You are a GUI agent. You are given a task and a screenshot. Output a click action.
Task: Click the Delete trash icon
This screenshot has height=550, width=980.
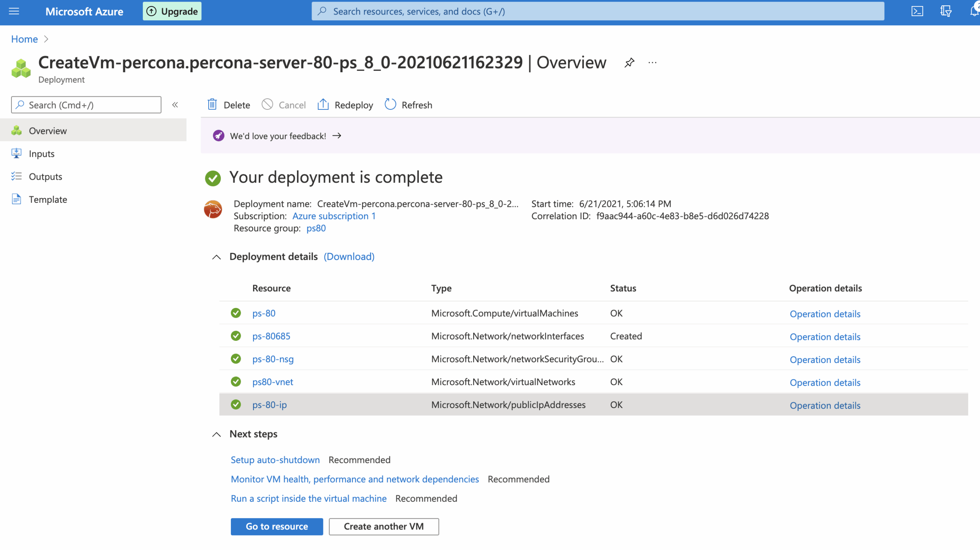212,104
